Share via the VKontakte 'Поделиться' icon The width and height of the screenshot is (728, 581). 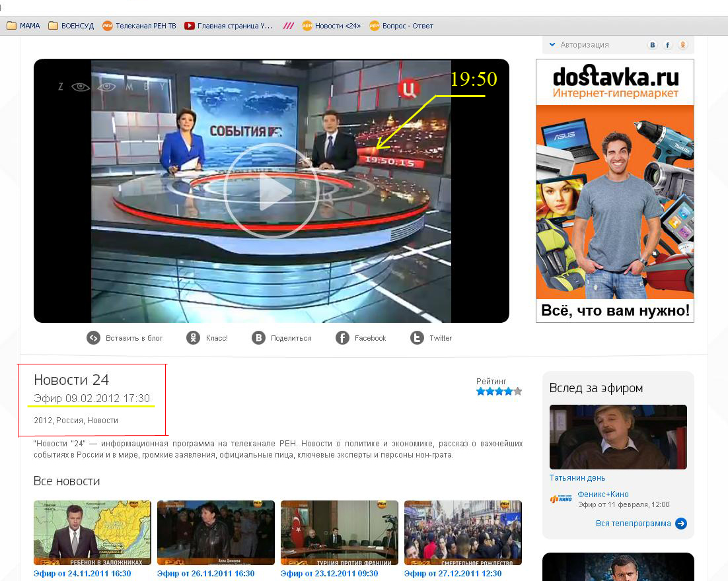click(x=258, y=338)
